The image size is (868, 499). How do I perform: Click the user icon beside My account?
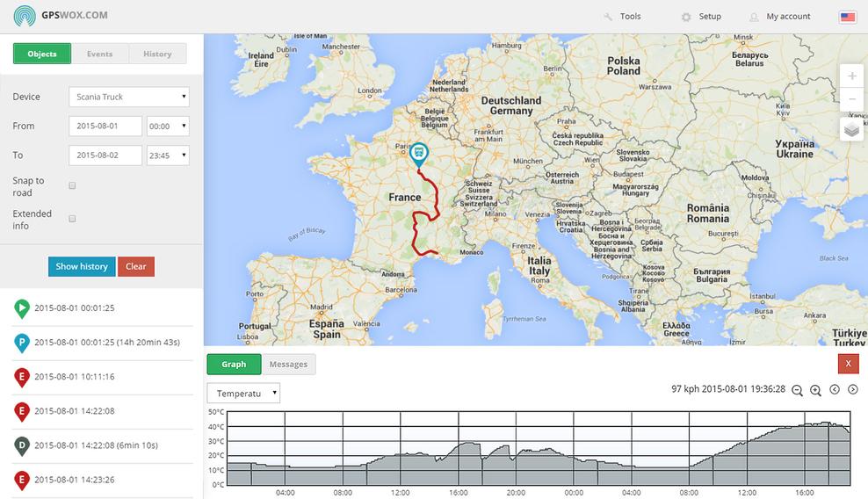(754, 18)
